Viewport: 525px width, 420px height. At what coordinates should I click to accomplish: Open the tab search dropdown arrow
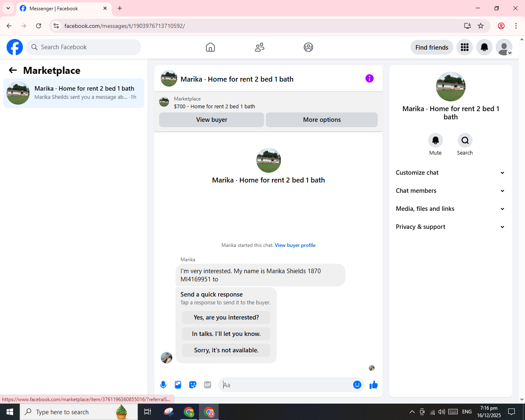coord(8,8)
